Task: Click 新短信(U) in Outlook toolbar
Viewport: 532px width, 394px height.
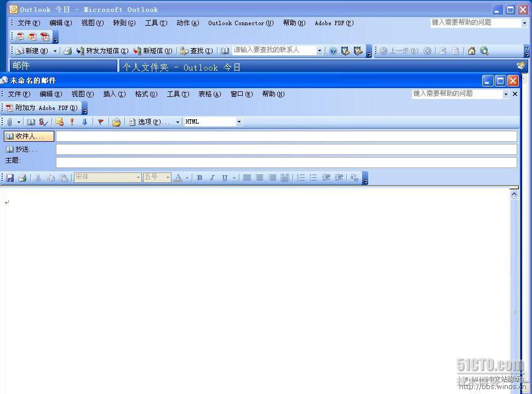Action: coord(153,51)
